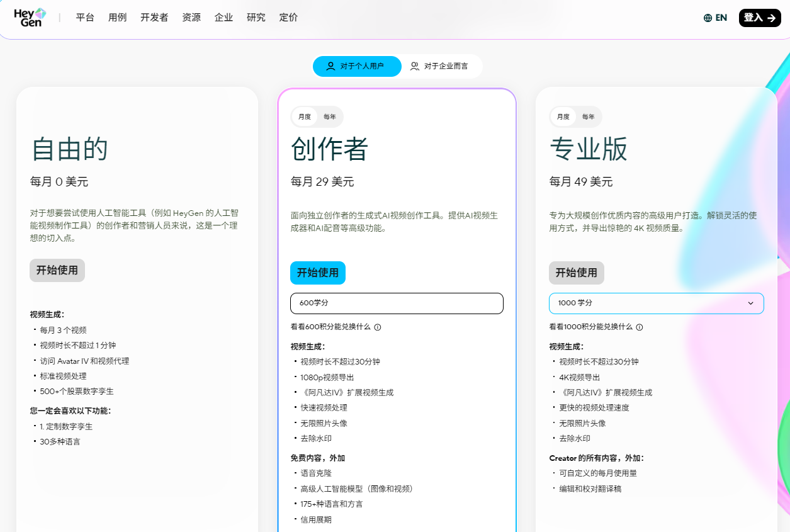Go to the 定价 page
The height and width of the screenshot is (532, 790).
(288, 18)
